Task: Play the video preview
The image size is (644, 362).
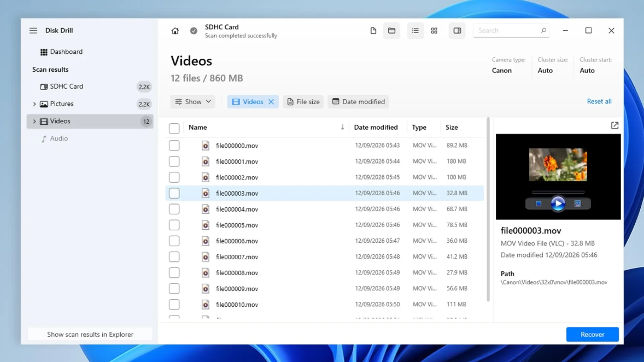Action: [x=558, y=203]
